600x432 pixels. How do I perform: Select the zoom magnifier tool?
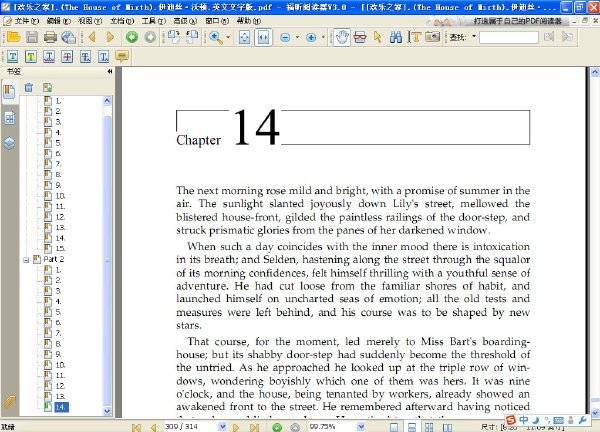coord(216,37)
